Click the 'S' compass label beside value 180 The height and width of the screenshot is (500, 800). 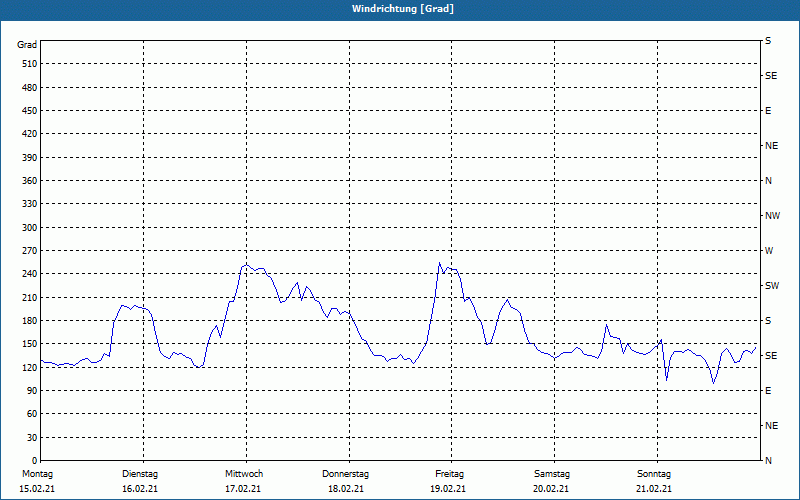click(x=768, y=321)
